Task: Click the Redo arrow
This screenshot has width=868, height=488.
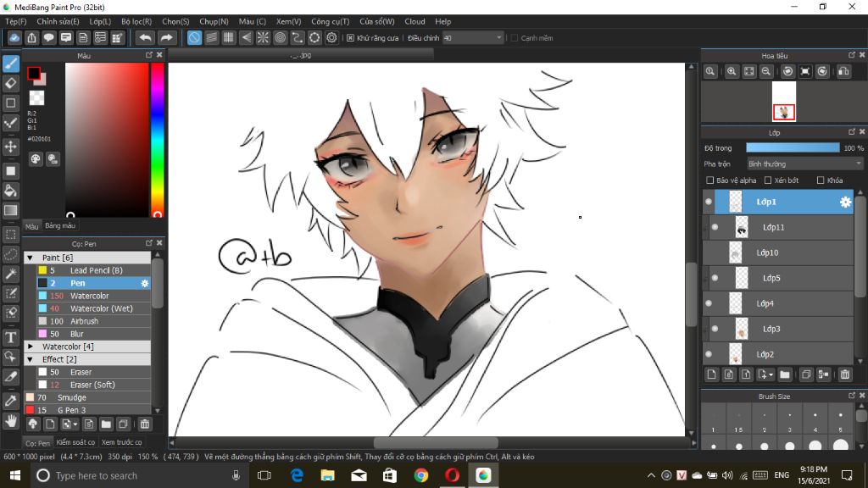Action: pos(166,37)
